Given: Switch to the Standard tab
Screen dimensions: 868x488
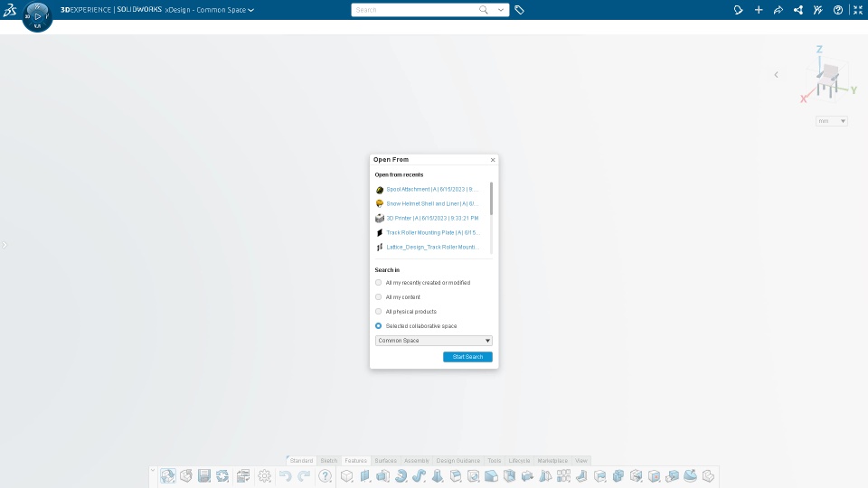Looking at the screenshot, I should tap(301, 460).
